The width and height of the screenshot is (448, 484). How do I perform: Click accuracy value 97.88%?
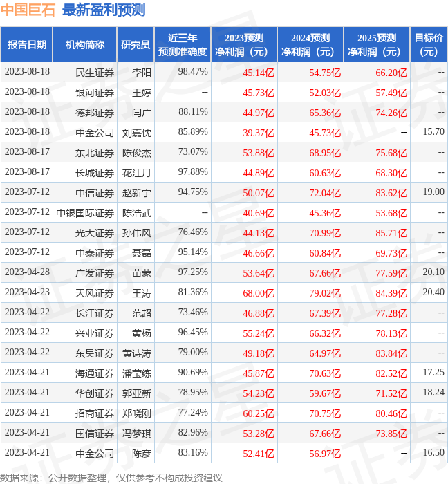coord(193,172)
